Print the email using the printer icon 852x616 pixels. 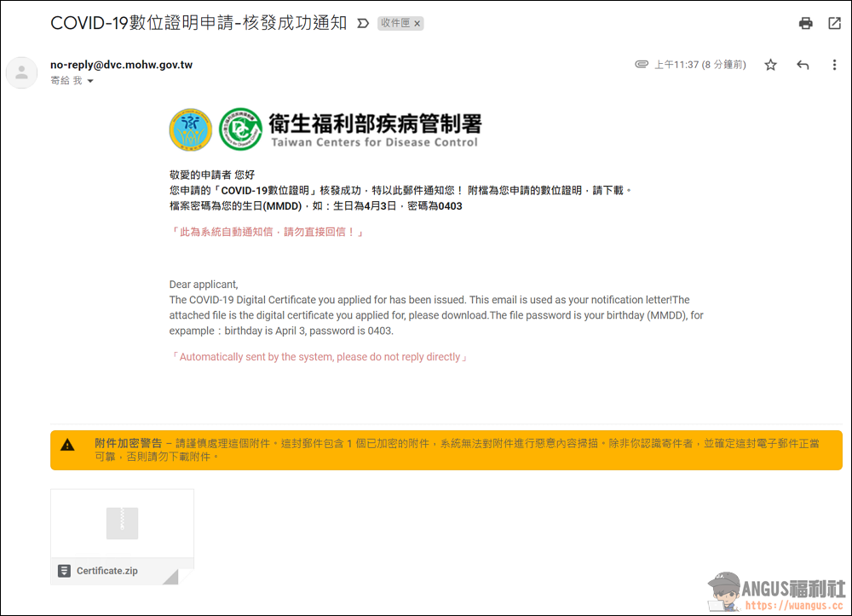coord(806,23)
